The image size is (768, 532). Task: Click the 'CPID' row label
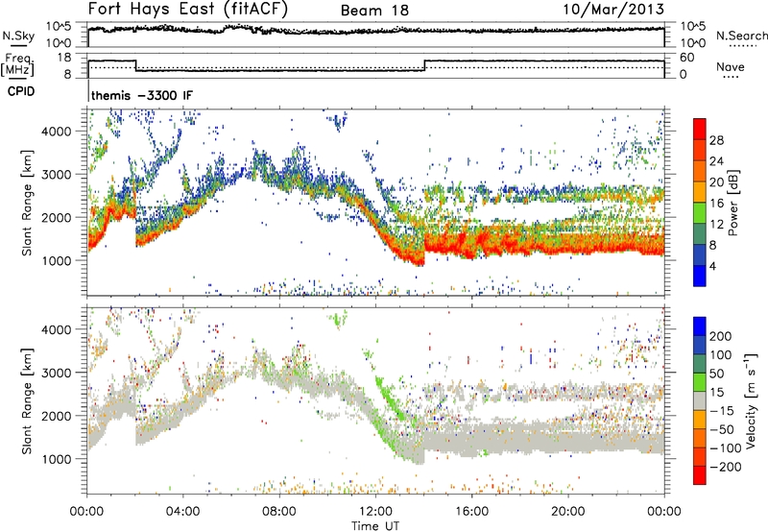pyautogui.click(x=21, y=91)
